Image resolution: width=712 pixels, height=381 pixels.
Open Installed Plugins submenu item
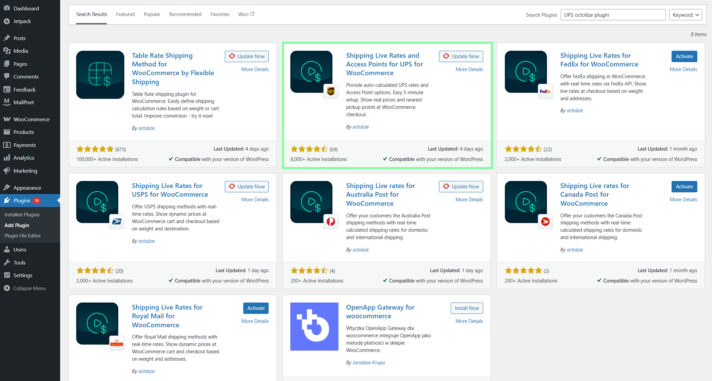[x=22, y=214]
